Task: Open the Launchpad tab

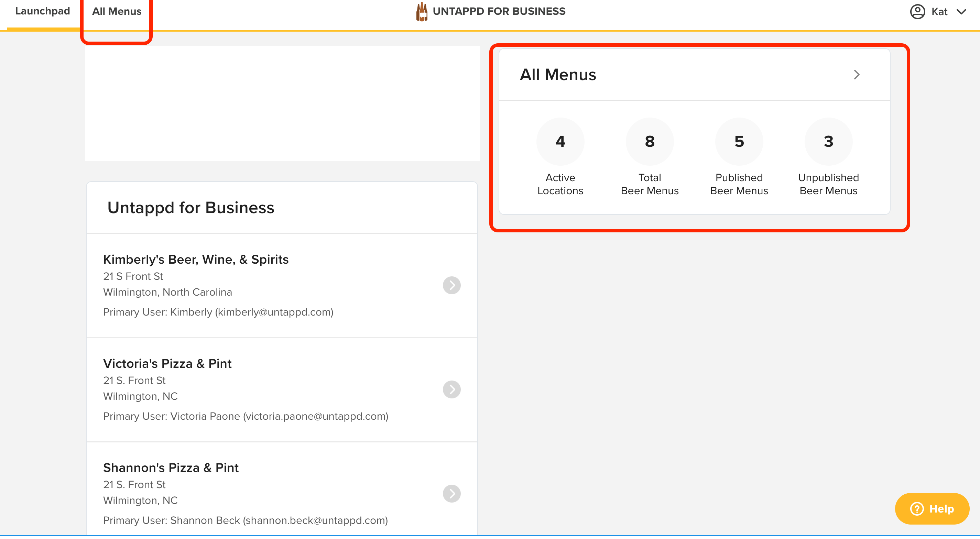Action: point(43,11)
